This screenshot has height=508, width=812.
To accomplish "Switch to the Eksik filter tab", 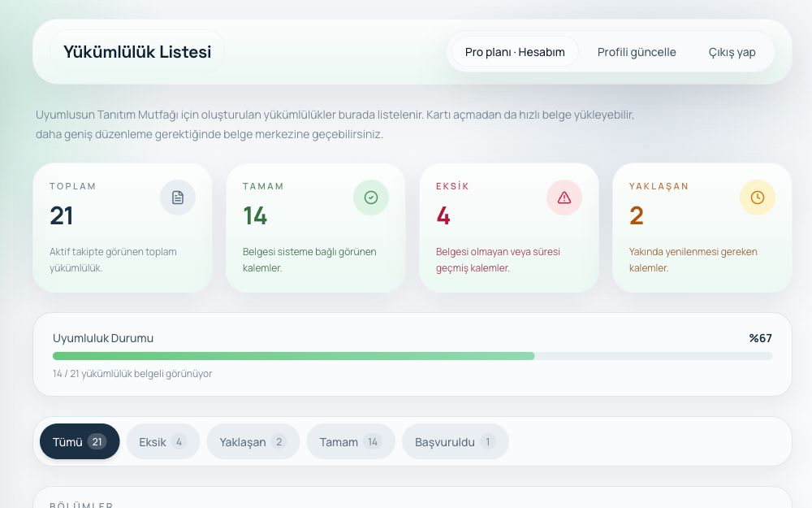I will coord(163,441).
